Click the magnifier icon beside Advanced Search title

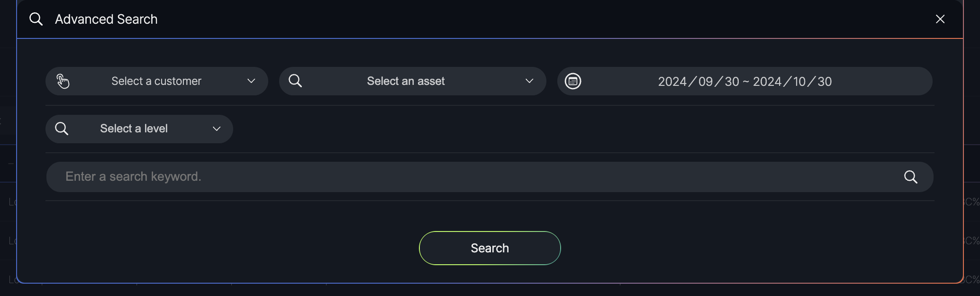(36, 19)
